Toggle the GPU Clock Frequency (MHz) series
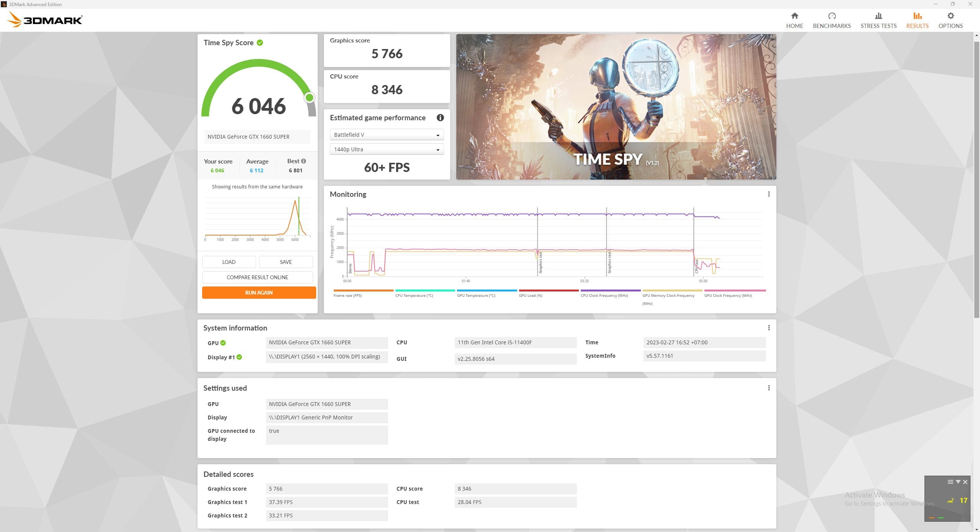The height and width of the screenshot is (532, 980). (735, 293)
